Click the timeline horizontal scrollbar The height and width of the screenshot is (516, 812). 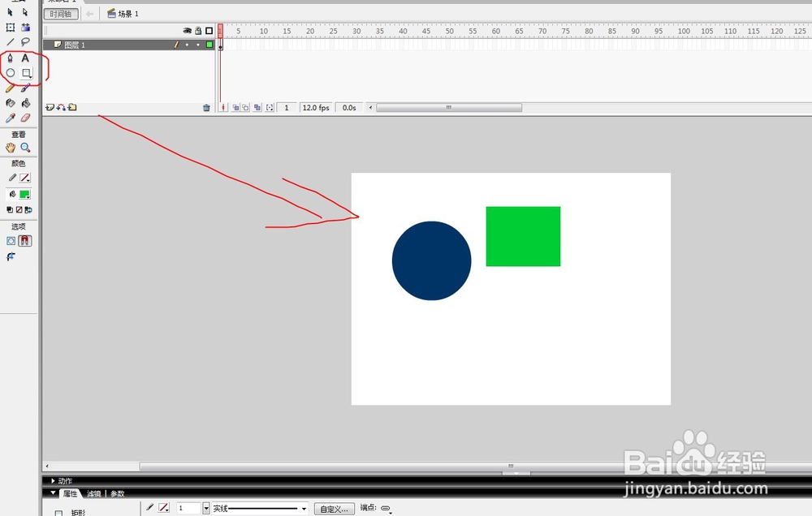click(449, 108)
